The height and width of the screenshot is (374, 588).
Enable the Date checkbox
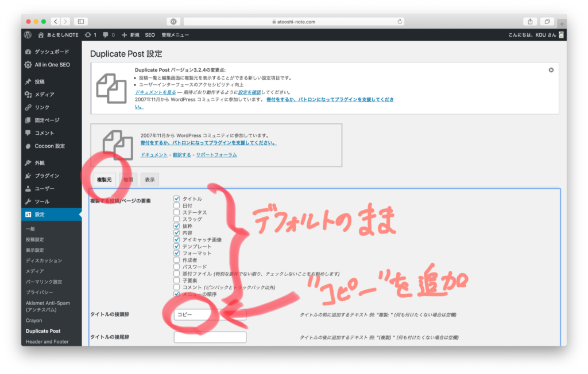pos(177,206)
